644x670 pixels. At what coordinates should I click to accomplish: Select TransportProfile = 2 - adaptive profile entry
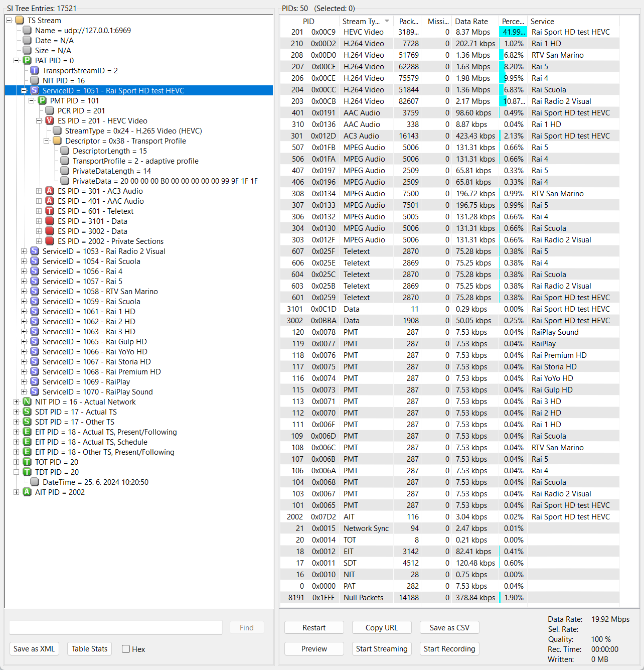click(x=135, y=161)
